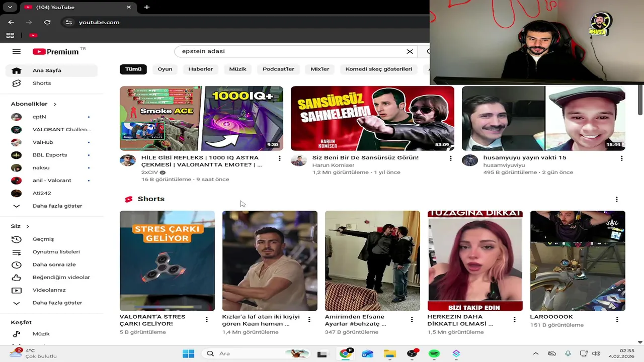Open the browser apps grid icon in bookmarks bar
This screenshot has width=644, height=362.
10,35
